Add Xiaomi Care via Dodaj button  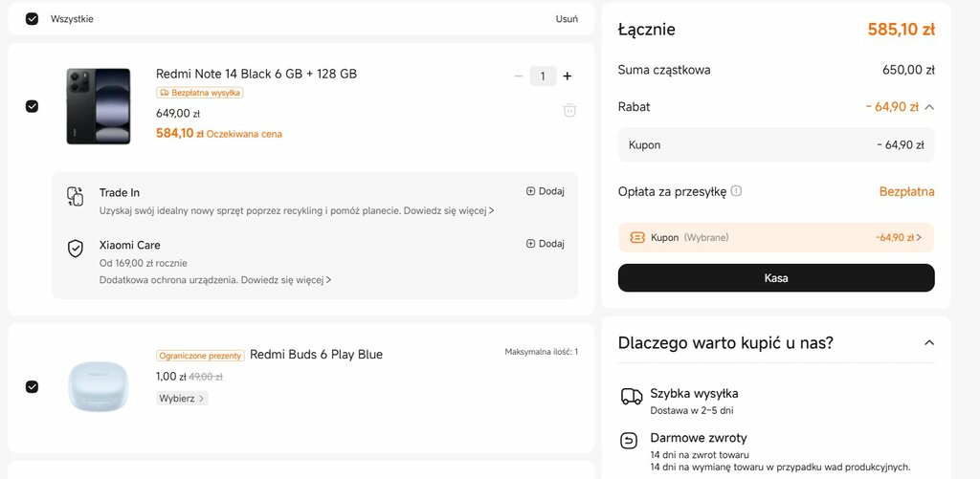[x=545, y=244]
